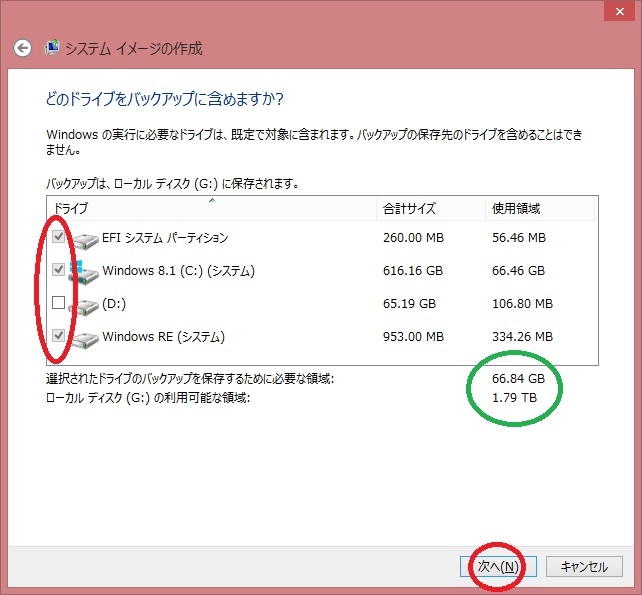The width and height of the screenshot is (642, 595).
Task: Click the 66.84 GB required space value
Action: 518,379
